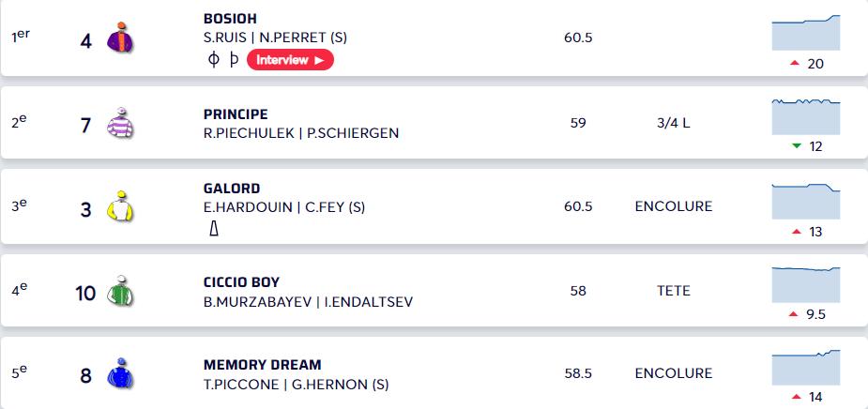Click Ciccio Boy's odds trend chart

tap(805, 284)
